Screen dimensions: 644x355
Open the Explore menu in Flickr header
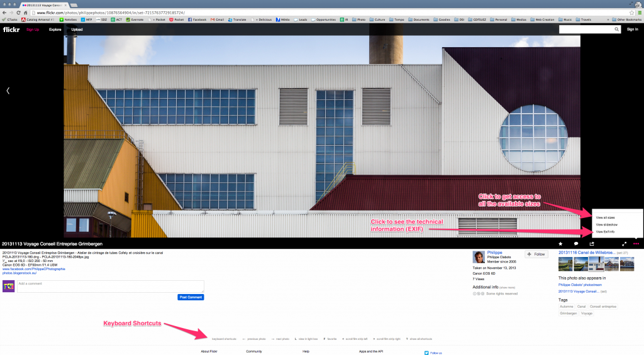[x=55, y=30]
